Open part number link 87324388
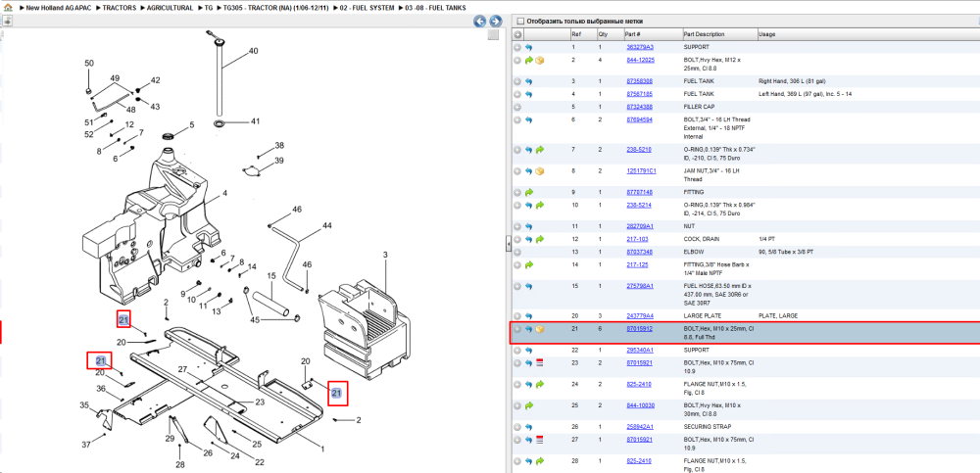Viewport: 980px width, 473px height. click(x=640, y=107)
